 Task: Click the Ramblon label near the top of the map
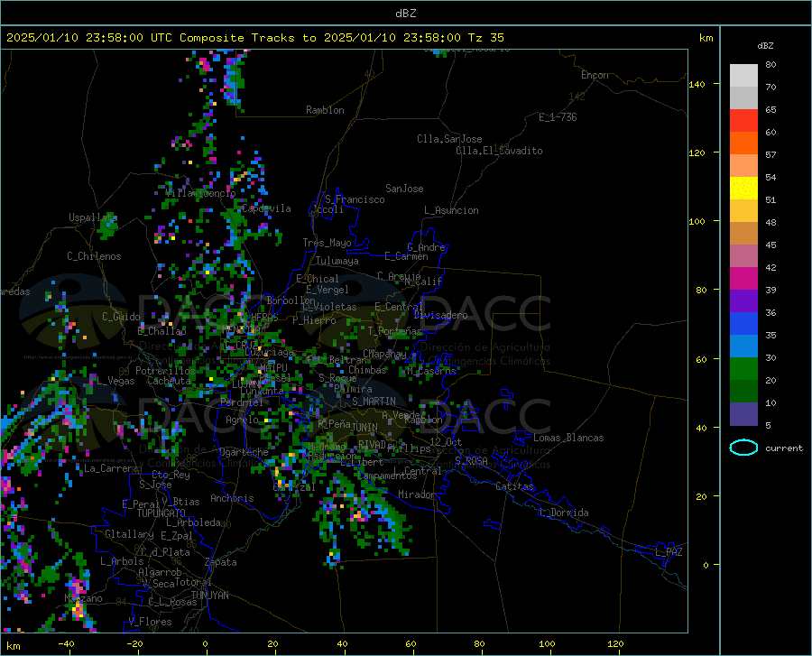(325, 110)
